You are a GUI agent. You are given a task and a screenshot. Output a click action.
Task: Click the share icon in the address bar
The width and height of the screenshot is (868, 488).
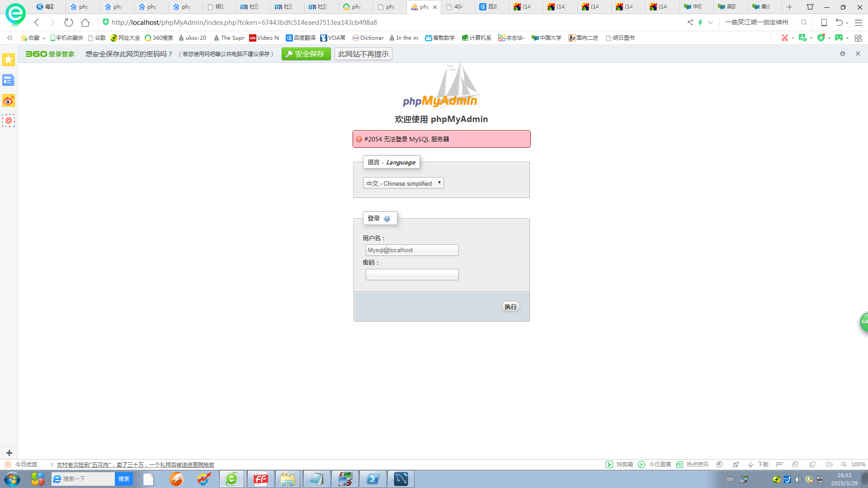pyautogui.click(x=690, y=22)
